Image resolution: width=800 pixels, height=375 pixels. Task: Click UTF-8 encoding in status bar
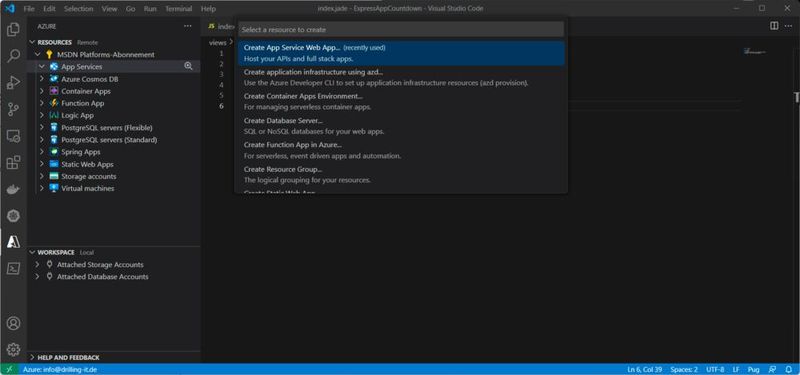715,369
